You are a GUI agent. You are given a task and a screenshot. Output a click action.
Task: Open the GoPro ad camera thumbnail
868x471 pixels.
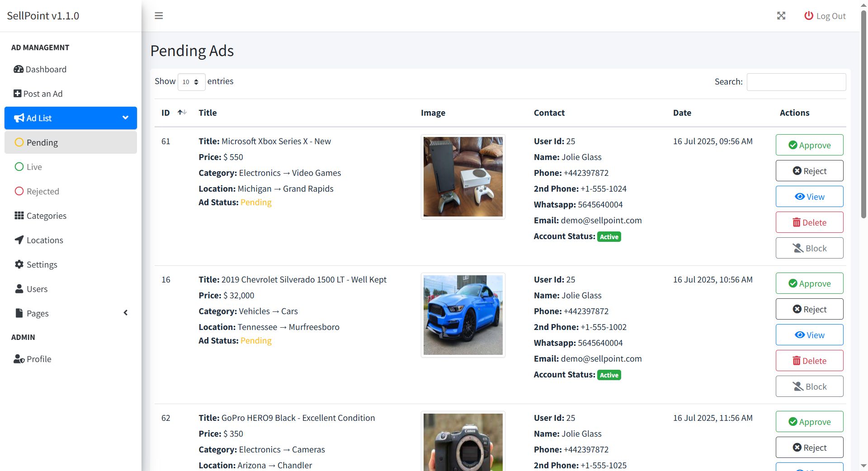click(x=463, y=442)
